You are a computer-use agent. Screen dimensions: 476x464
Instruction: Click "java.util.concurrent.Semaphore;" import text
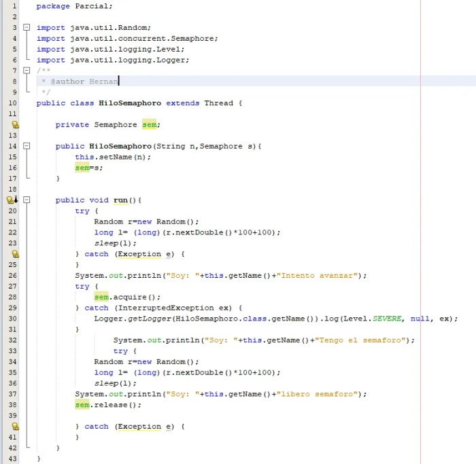(144, 39)
